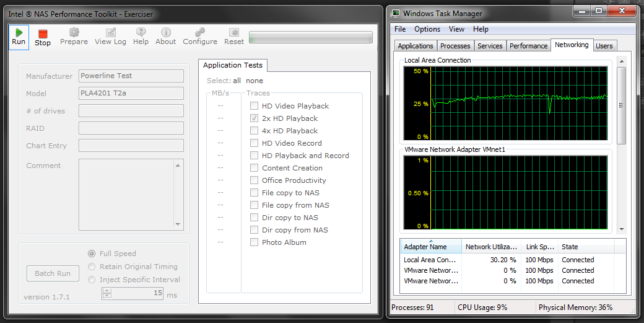Image resolution: width=644 pixels, height=323 pixels.
Task: Sort by Network Utilization column header
Action: [491, 247]
